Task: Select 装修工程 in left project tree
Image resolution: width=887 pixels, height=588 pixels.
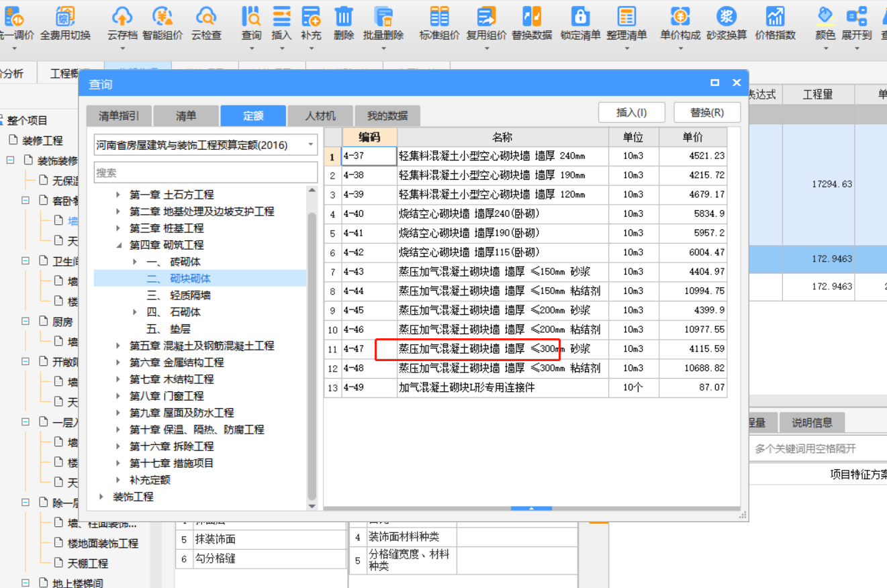Action: coord(42,141)
